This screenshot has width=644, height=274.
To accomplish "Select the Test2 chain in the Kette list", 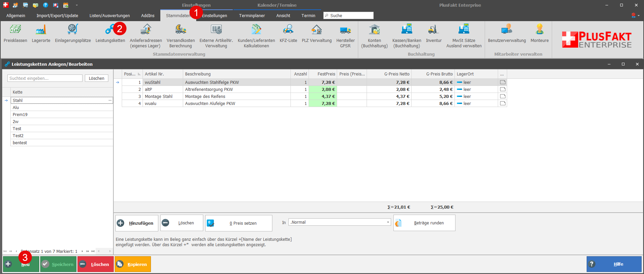I will click(x=62, y=135).
